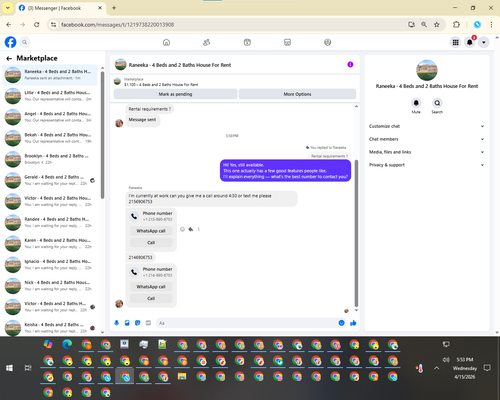This screenshot has width=500, height=400.
Task: Open Angel conversation in chat list
Action: [50, 117]
